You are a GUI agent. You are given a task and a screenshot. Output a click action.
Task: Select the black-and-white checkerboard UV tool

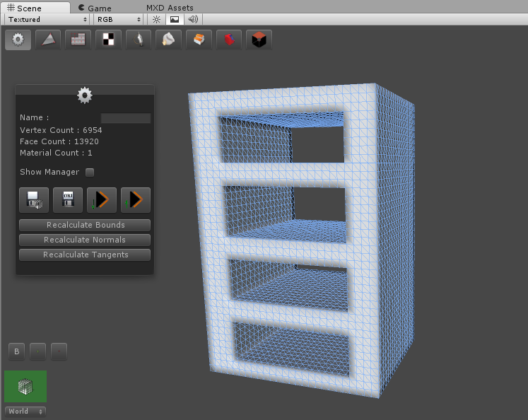(x=108, y=40)
